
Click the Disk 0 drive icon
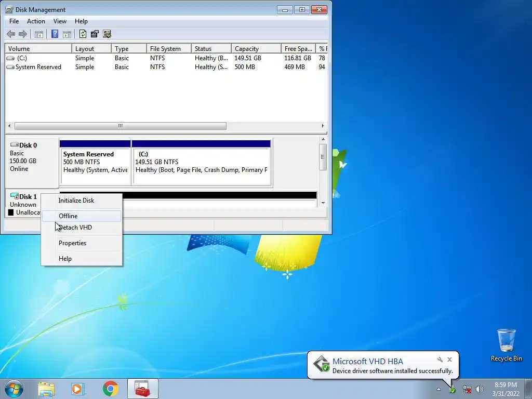click(x=14, y=145)
